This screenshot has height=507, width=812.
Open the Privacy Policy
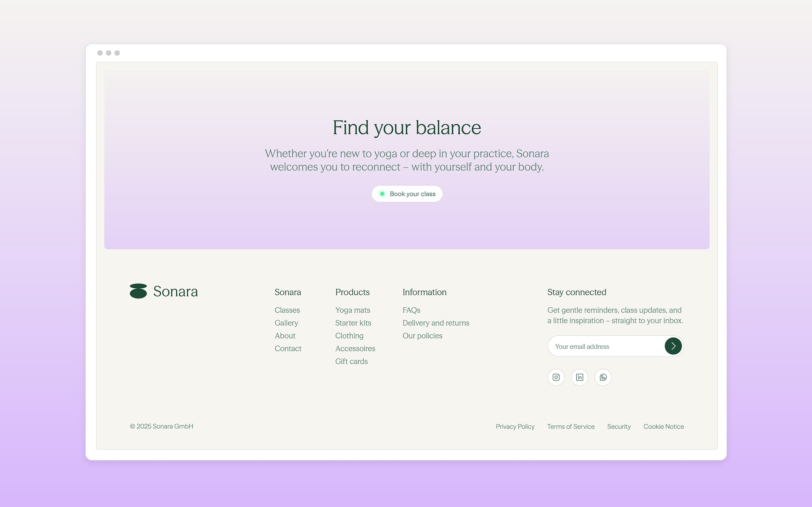[515, 426]
